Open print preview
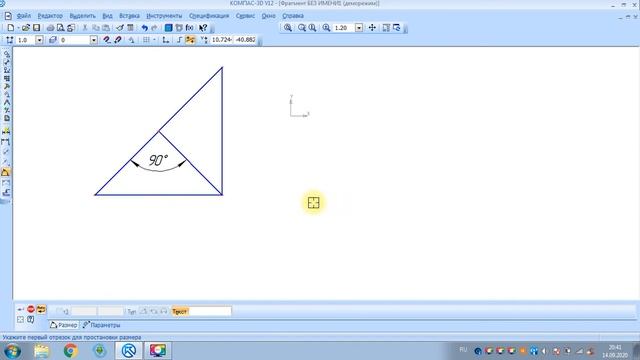Viewport: 640px width, 360px height. [x=60, y=28]
